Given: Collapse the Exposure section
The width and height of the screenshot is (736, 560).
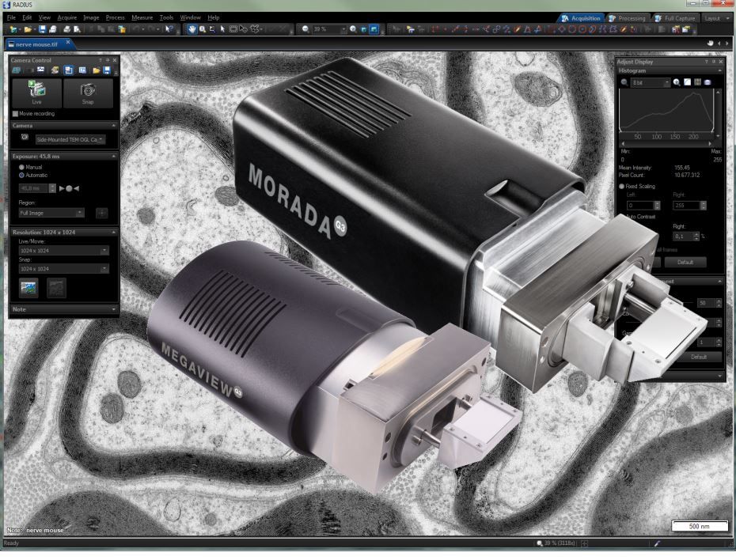Looking at the screenshot, I should pyautogui.click(x=113, y=156).
